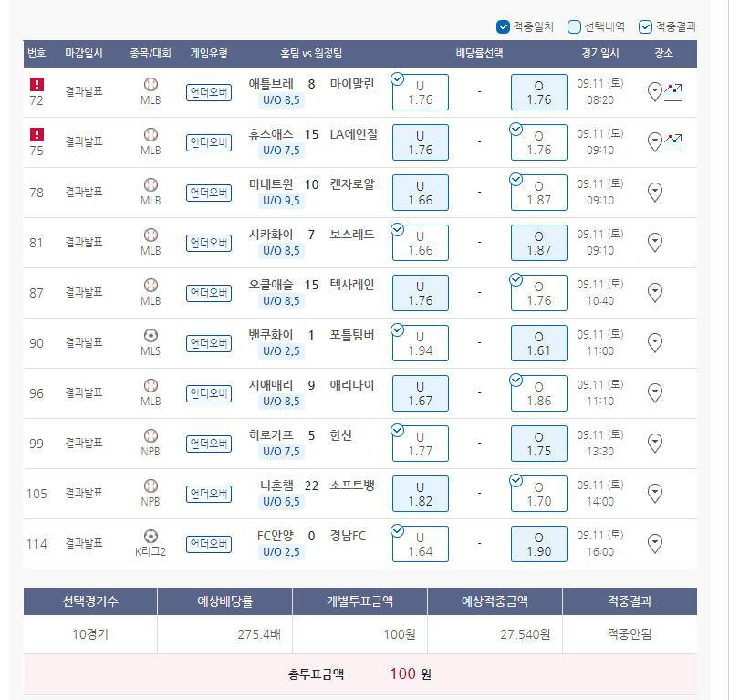Image resolution: width=729 pixels, height=700 pixels.
Task: Select the U 1.76 odds box for match 72
Action: (421, 92)
